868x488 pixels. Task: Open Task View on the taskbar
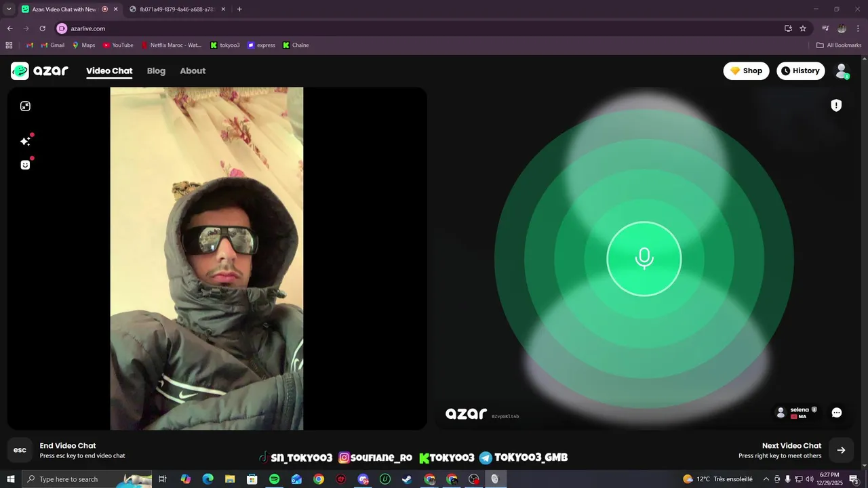pos(163,479)
